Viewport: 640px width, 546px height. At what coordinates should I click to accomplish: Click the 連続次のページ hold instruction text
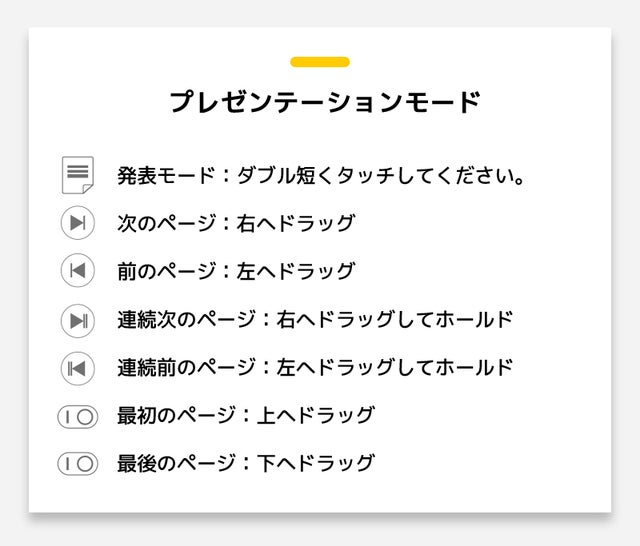click(315, 319)
